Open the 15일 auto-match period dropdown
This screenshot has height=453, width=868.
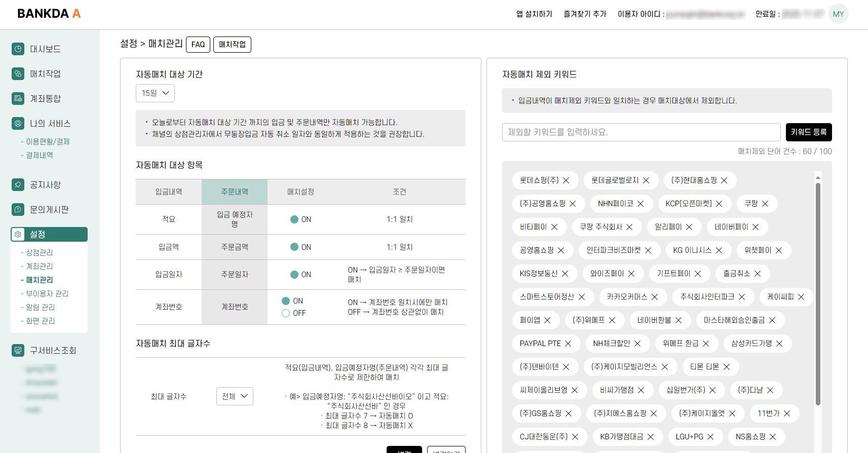tap(155, 93)
